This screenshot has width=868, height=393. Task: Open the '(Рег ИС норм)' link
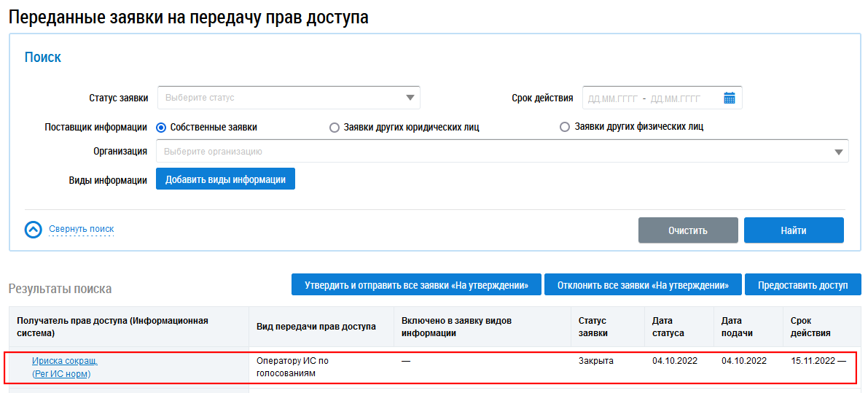[x=66, y=374]
